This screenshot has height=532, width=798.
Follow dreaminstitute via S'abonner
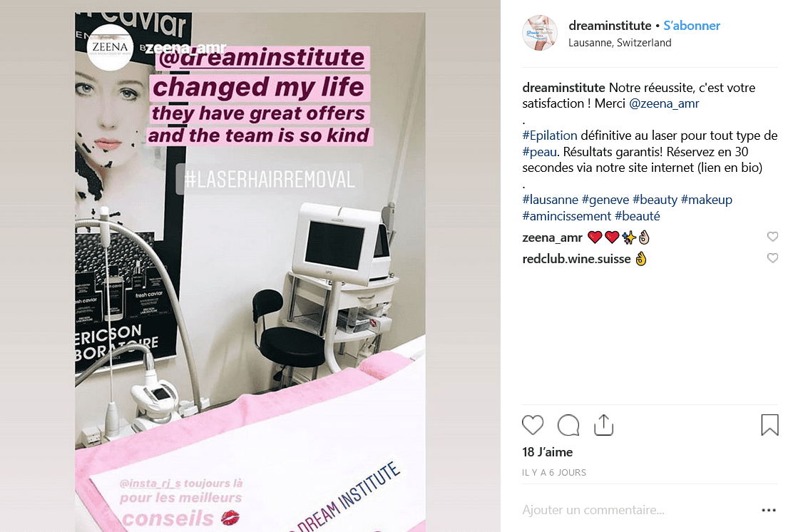click(x=692, y=26)
